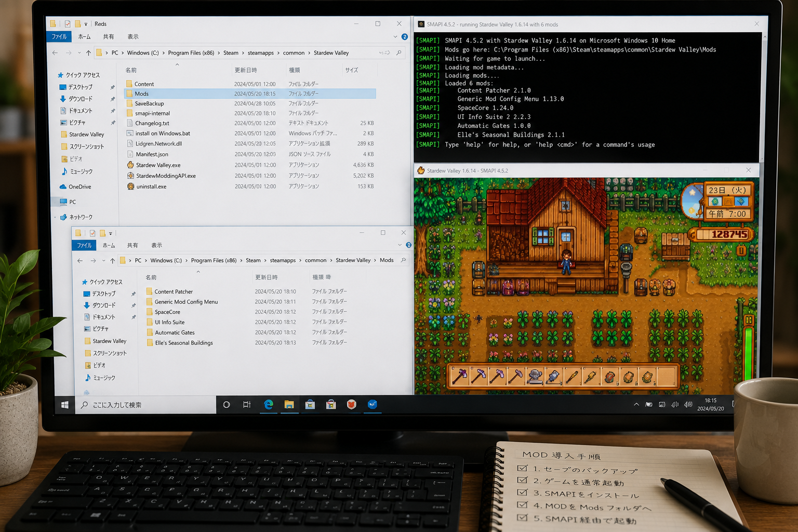798x532 pixels.
Task: Click the Properties checkmark icon in the Reds title bar
Action: [68, 24]
